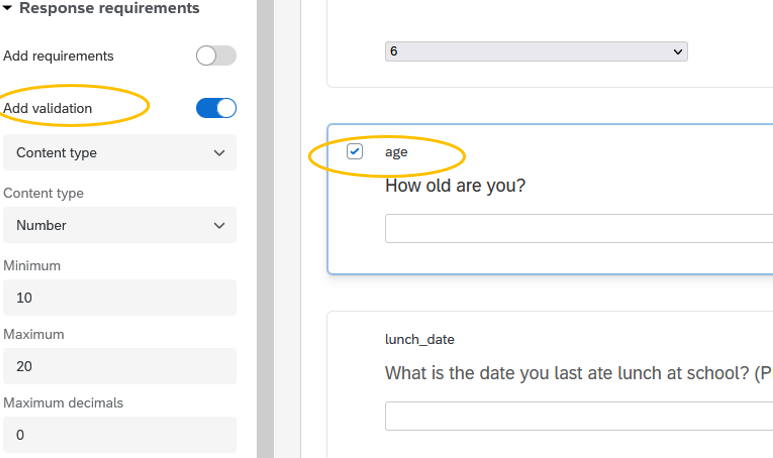The width and height of the screenshot is (773, 458).
Task: Click the lunch date question text
Action: 579,373
